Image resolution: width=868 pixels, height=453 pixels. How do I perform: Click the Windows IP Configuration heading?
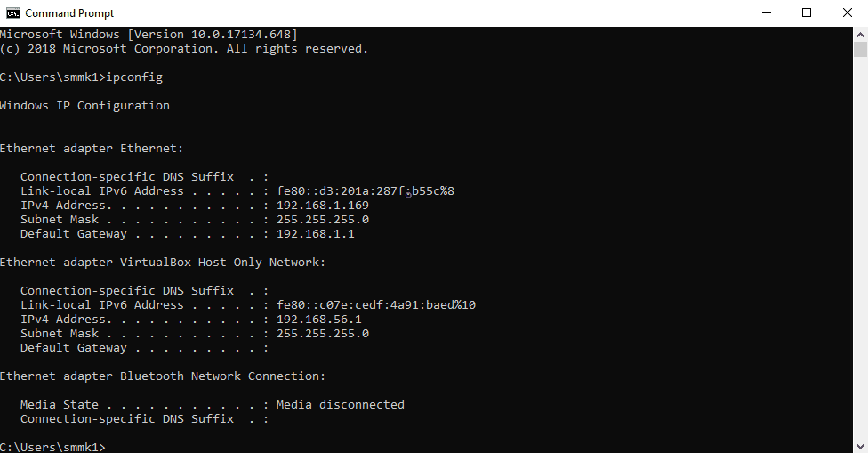[84, 106]
